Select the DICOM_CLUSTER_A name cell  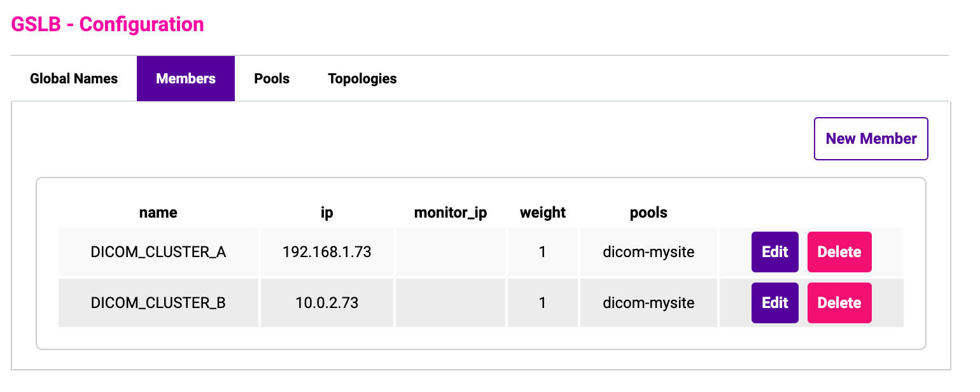click(158, 252)
